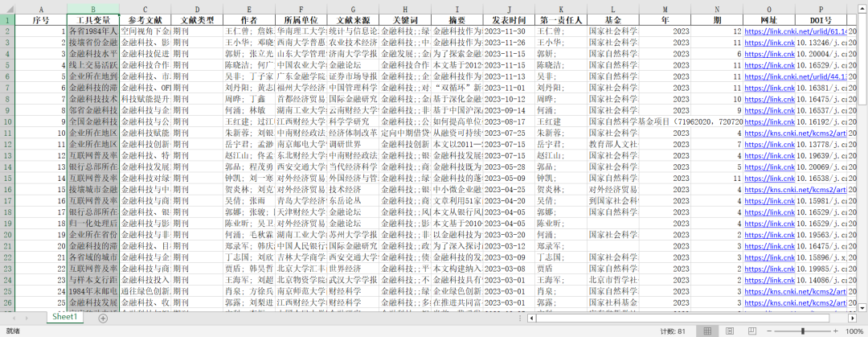Image resolution: width=868 pixels, height=337 pixels.
Task: Click cell 1984年末邮电 in row 25
Action: pyautogui.click(x=93, y=291)
